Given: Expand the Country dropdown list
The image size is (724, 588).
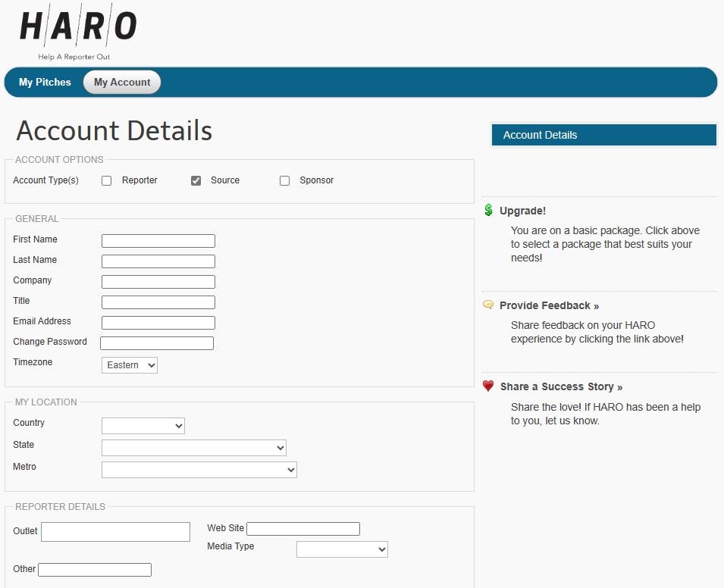Looking at the screenshot, I should 143,426.
